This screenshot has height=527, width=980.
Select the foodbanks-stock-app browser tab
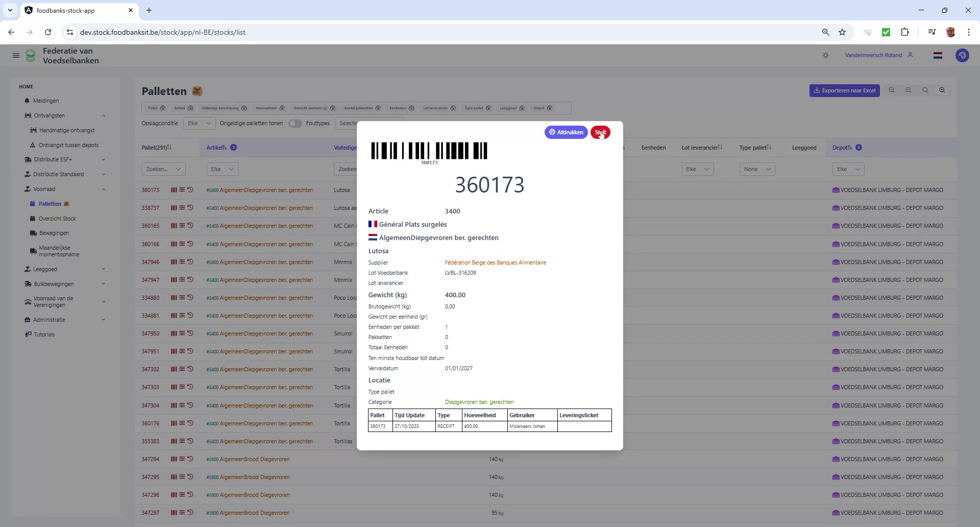point(65,10)
